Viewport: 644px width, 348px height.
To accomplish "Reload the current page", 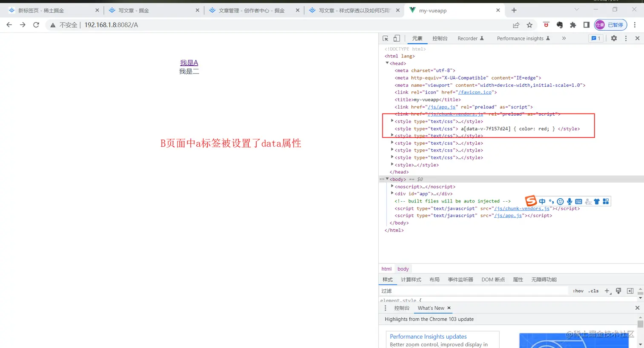I will [36, 25].
